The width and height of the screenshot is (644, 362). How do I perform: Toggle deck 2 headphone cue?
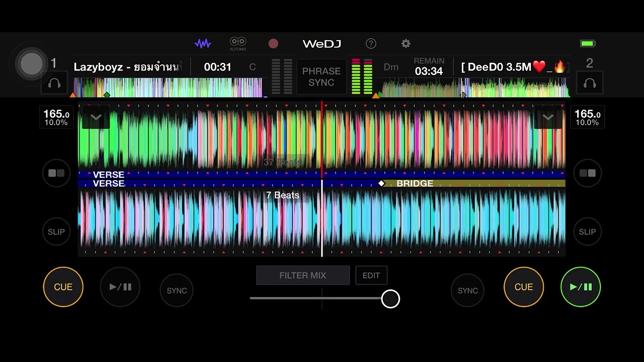590,83
